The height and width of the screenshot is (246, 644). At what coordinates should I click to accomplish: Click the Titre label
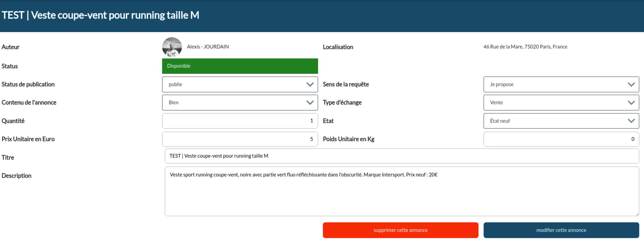pyautogui.click(x=8, y=158)
